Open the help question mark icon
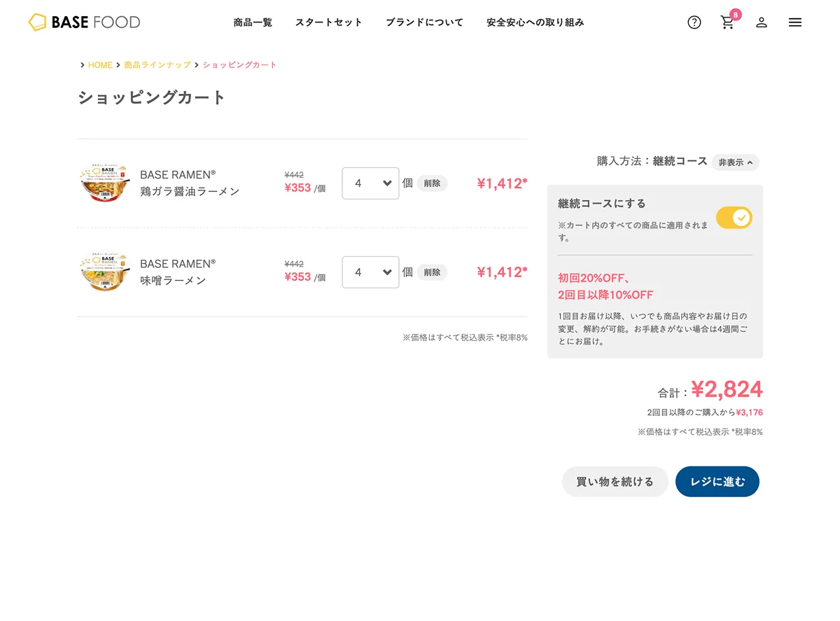The width and height of the screenshot is (840, 621). pyautogui.click(x=694, y=22)
